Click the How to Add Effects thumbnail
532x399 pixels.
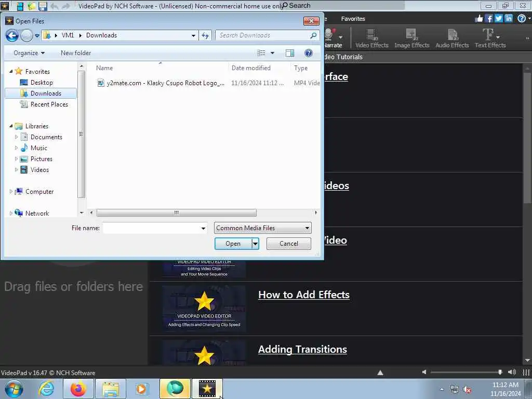[204, 309]
